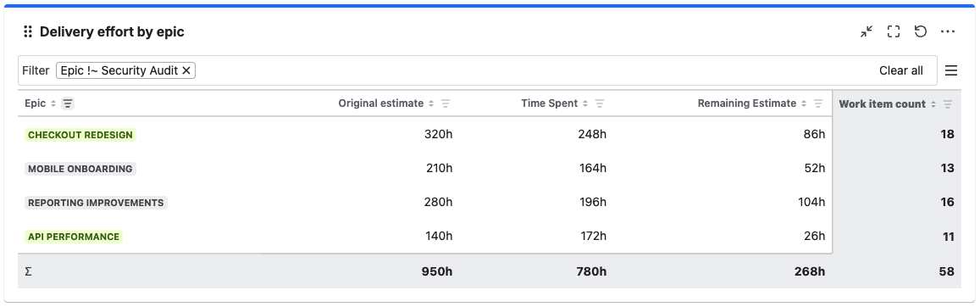Filter the Work item count column
Viewport: 980px width, 307px height.
(948, 104)
